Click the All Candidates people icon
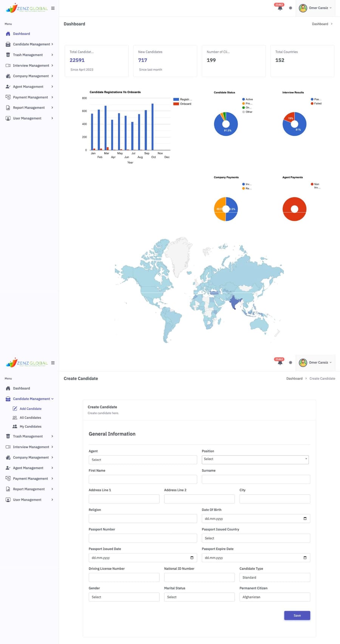Screen dimensions: 340x644 [15, 418]
